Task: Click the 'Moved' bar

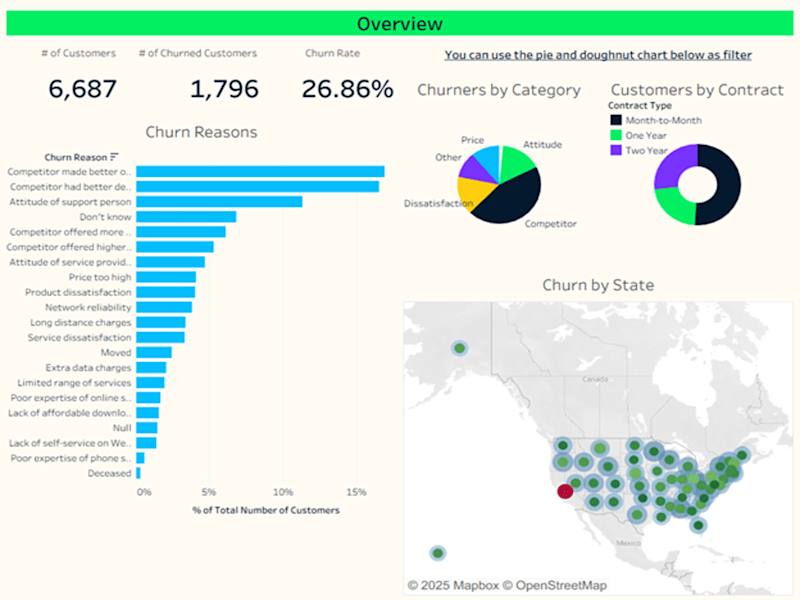Action: pyautogui.click(x=154, y=353)
